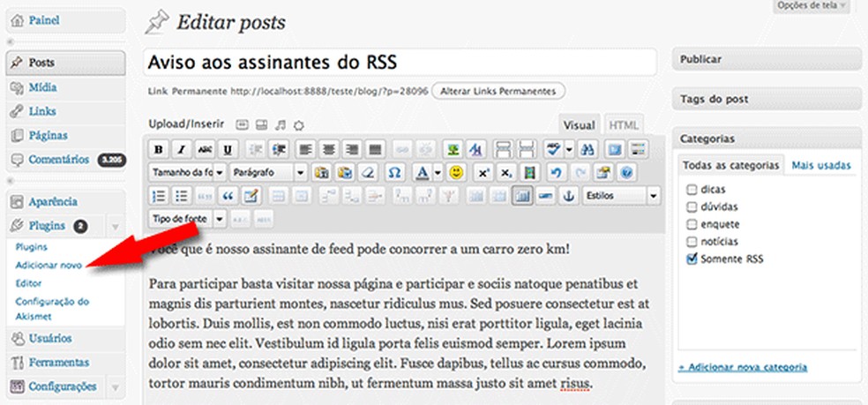Open spell checker language dropdown arrow
The width and height of the screenshot is (868, 405).
(x=568, y=149)
